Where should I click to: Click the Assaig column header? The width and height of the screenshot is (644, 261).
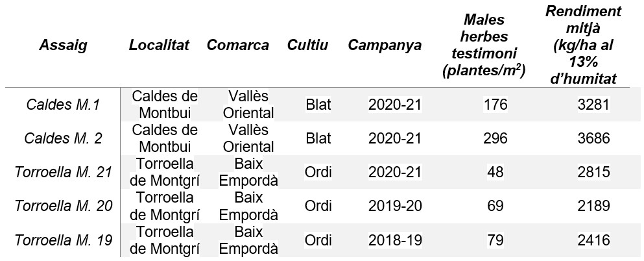(64, 45)
